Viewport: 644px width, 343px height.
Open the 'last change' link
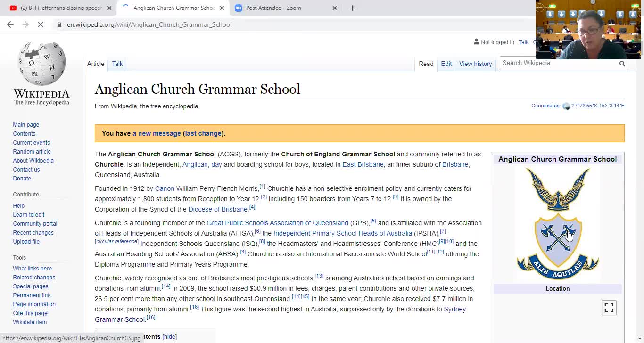coord(203,133)
